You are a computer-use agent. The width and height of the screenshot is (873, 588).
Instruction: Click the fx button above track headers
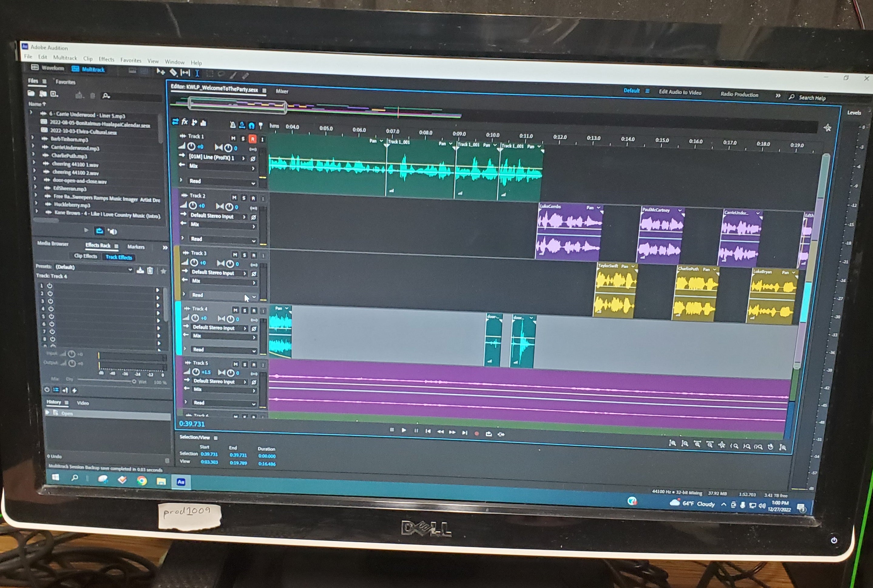coord(184,122)
